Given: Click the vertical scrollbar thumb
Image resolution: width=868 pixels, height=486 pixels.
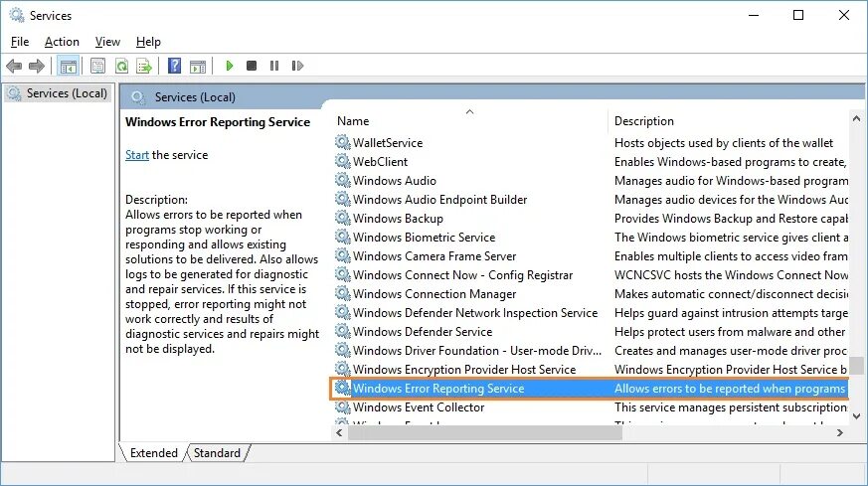Looking at the screenshot, I should 856,366.
